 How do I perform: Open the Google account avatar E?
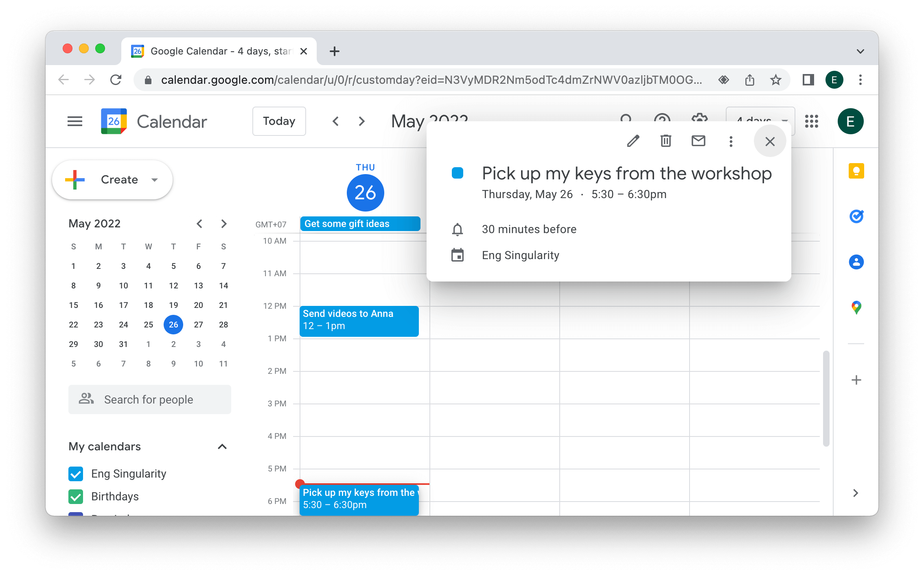pos(850,121)
